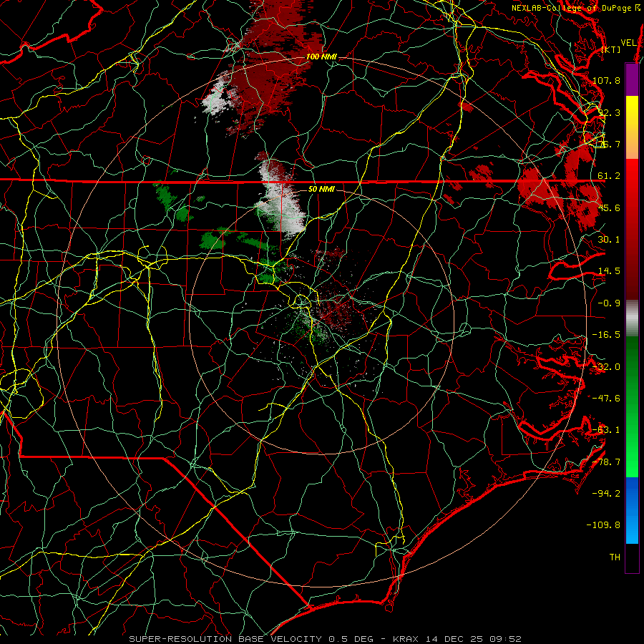Pick the black TH segment of color bar
Viewport: 644px width, 644px height.
(x=632, y=557)
